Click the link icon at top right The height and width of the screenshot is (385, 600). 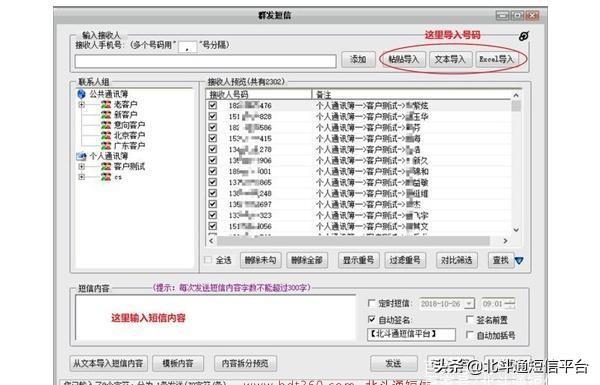click(523, 36)
